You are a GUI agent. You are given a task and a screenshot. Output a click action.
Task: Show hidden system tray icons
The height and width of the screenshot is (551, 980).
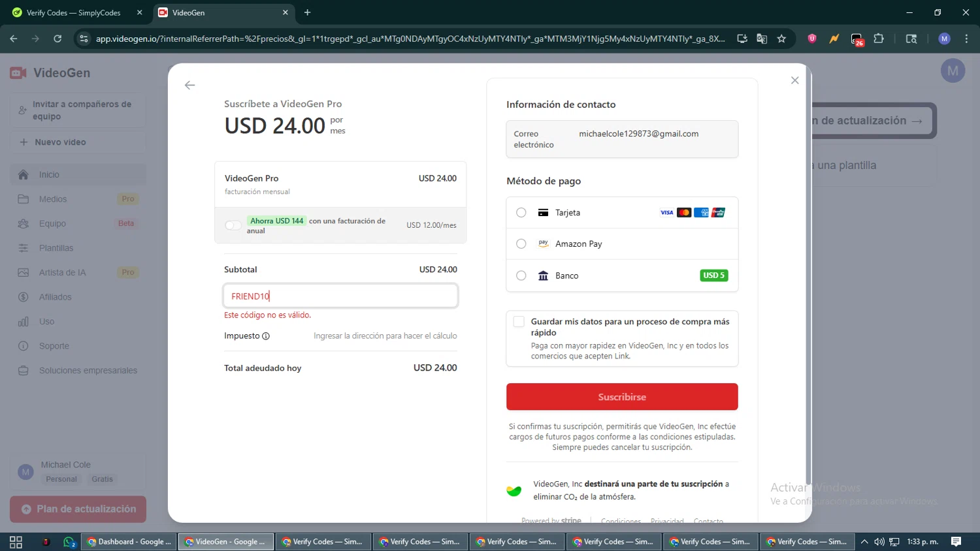coord(864,542)
